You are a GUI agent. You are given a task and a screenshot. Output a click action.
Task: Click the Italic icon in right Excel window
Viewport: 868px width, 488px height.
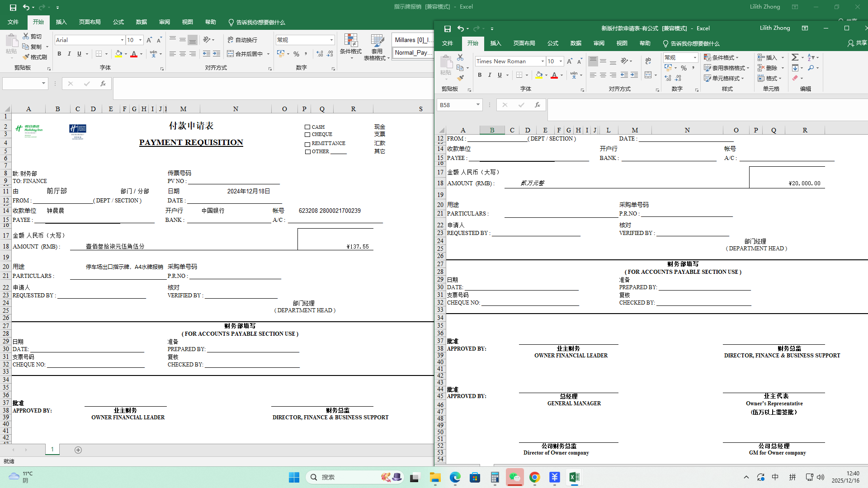coord(490,75)
